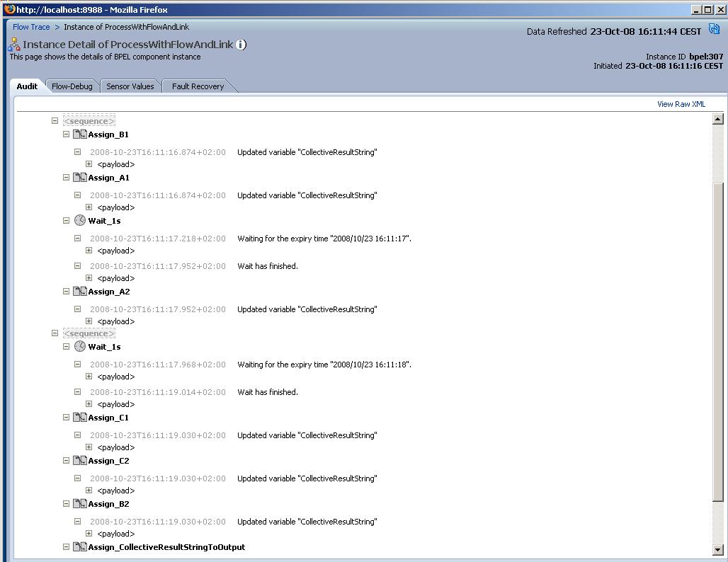This screenshot has height=562, width=728.
Task: Collapse the Assign_B1 node
Action: pos(66,134)
